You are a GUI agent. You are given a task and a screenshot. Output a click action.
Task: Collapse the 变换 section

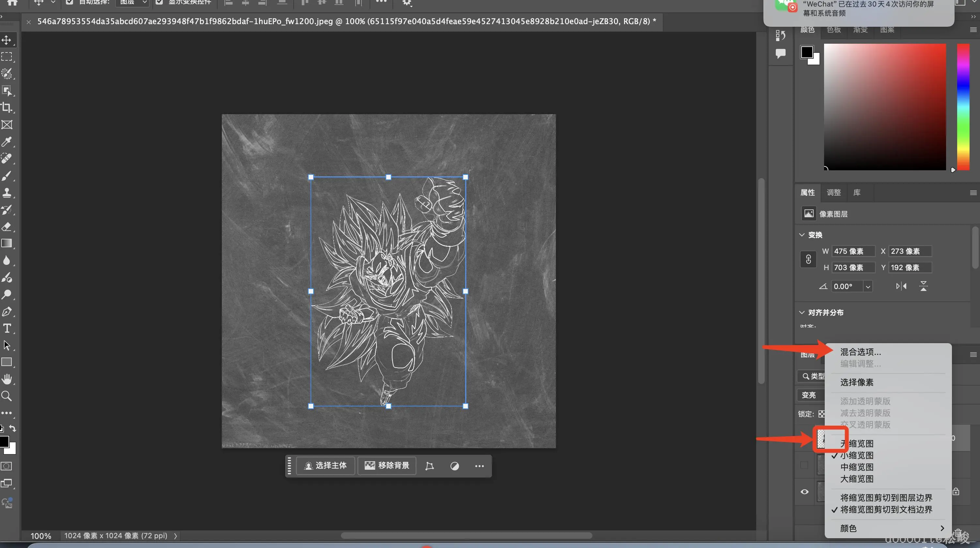point(802,235)
